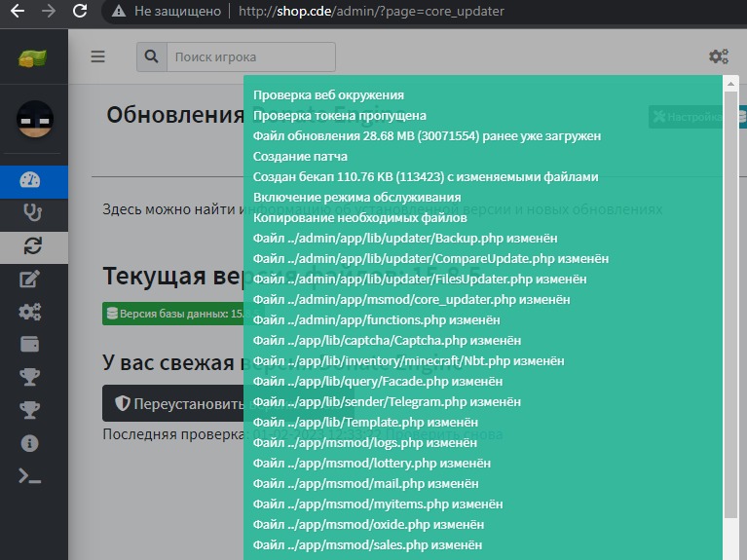
Task: Toggle sidebar with the hamburger menu
Action: pyautogui.click(x=97, y=56)
